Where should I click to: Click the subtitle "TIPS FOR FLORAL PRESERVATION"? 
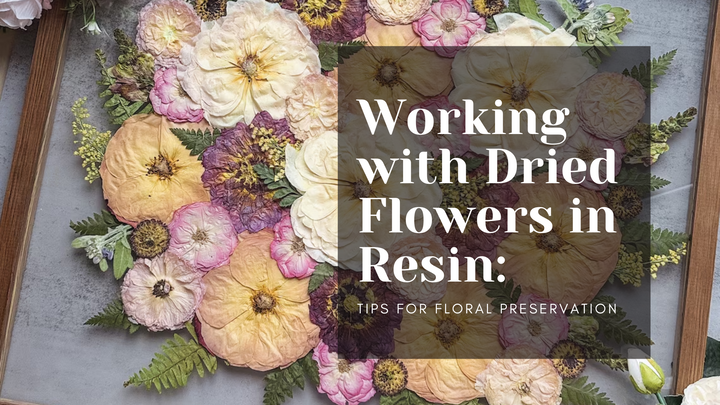click(487, 309)
